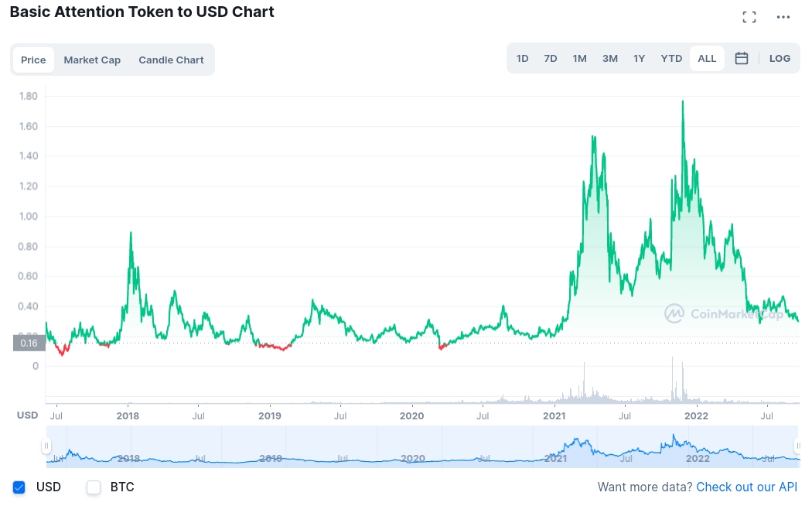Select the YTD time range

671,59
